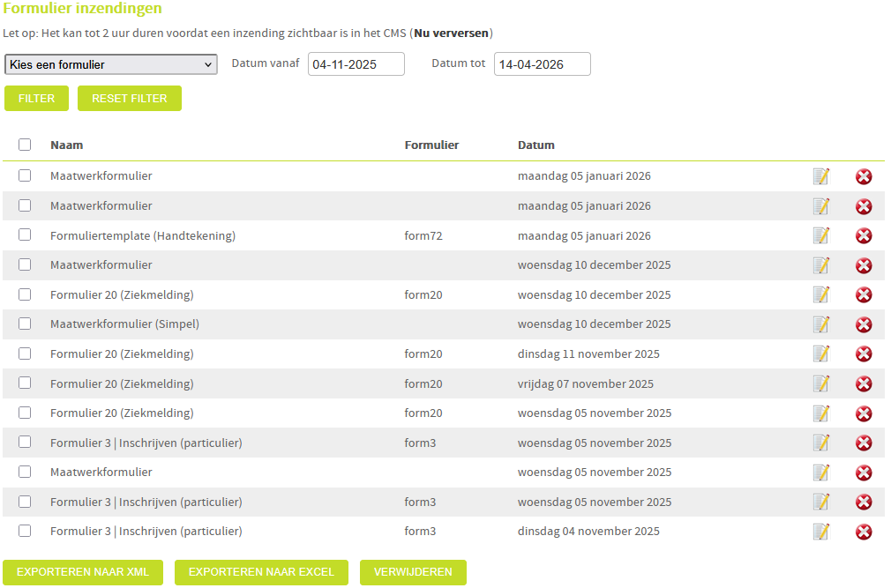
Task: Click the 'Maatwerkformulier (Simpel)' name
Action: pos(124,324)
